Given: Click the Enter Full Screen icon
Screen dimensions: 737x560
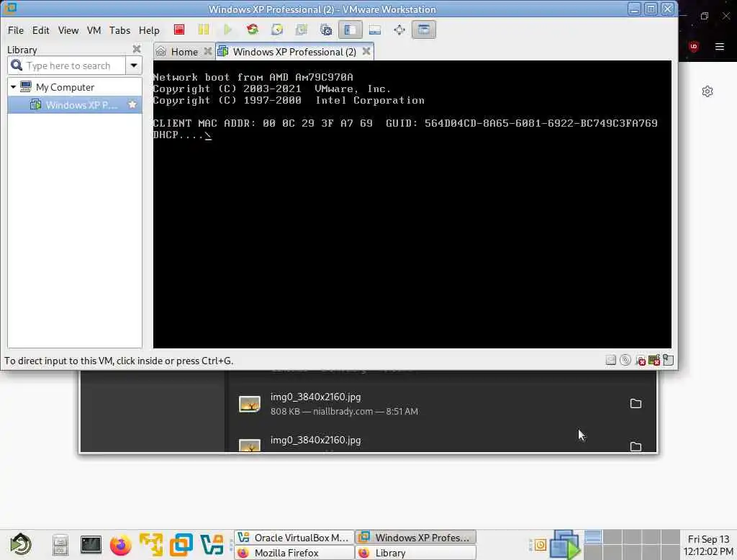Looking at the screenshot, I should coord(399,30).
